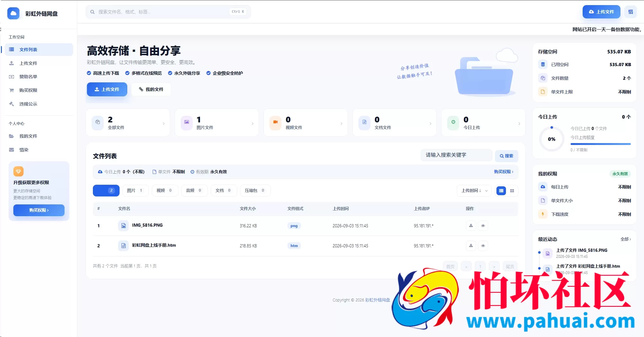Click the 单文件大小 icon in 我的权限

543,201
